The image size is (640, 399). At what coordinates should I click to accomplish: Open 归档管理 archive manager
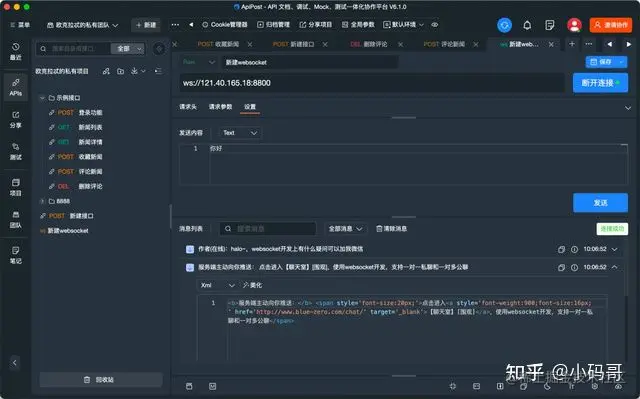(x=273, y=25)
